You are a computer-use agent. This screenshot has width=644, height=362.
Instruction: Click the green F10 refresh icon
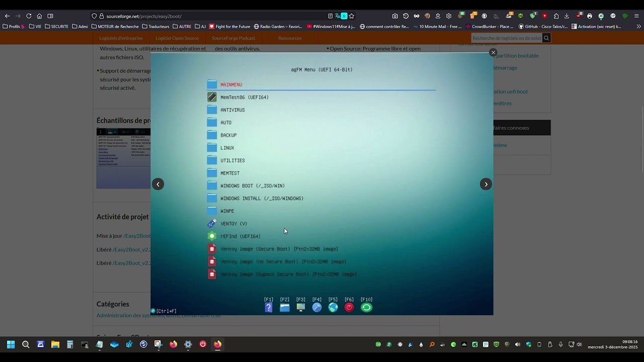tap(366, 307)
